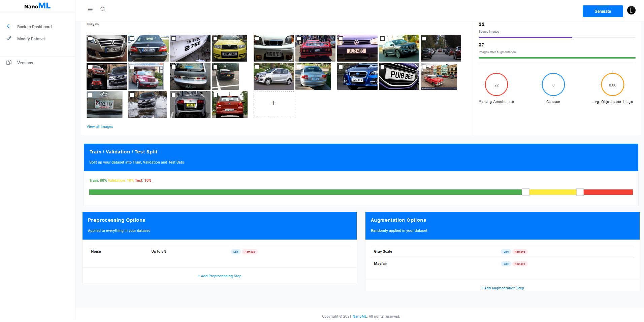Click the 'Source Images' label
Screen dimensions: 644x322
coord(489,32)
